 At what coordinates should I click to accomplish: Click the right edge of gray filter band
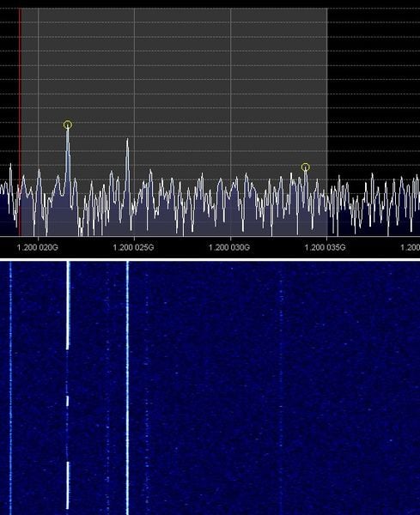pyautogui.click(x=327, y=122)
